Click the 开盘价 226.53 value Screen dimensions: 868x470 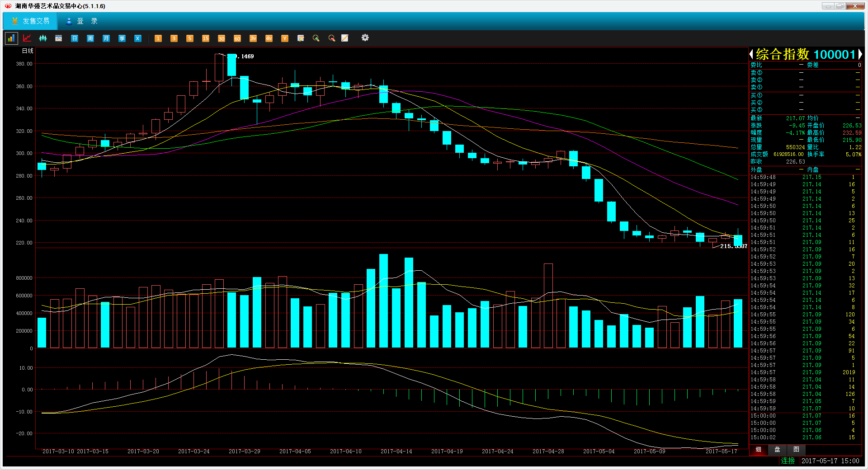[852, 126]
